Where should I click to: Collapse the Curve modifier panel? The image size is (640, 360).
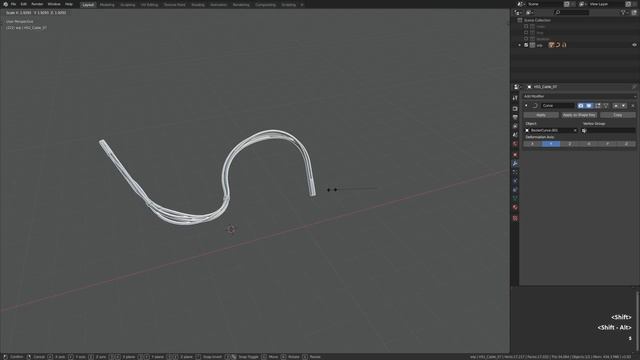526,106
